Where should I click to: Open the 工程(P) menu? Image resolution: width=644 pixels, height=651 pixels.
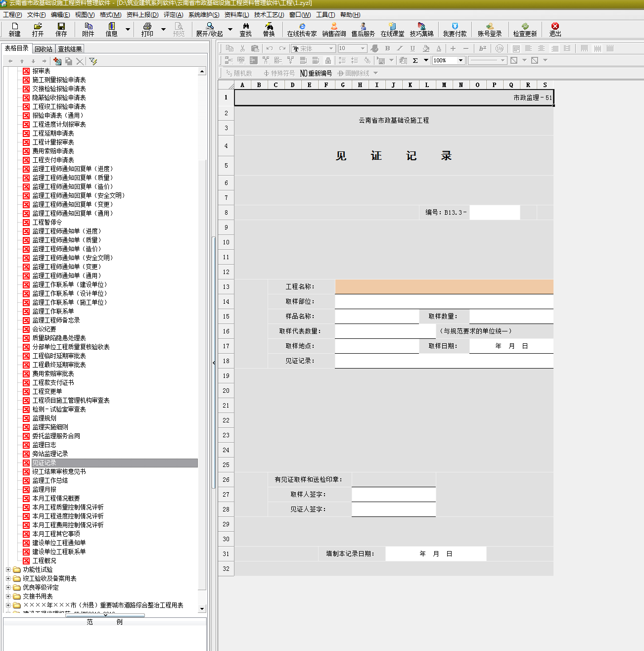click(12, 15)
